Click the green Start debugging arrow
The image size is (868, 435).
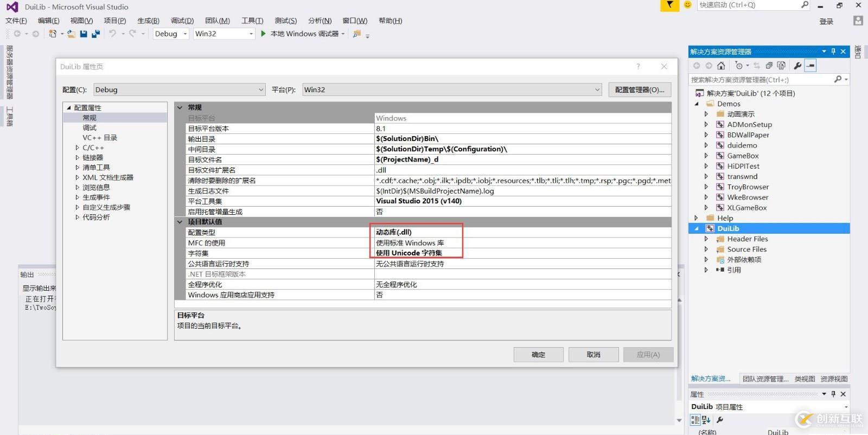pos(263,34)
